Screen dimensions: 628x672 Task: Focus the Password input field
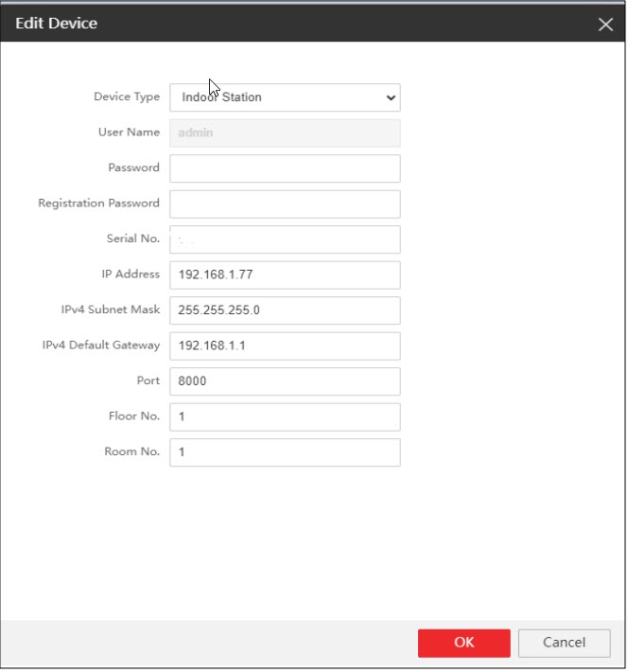coord(285,168)
